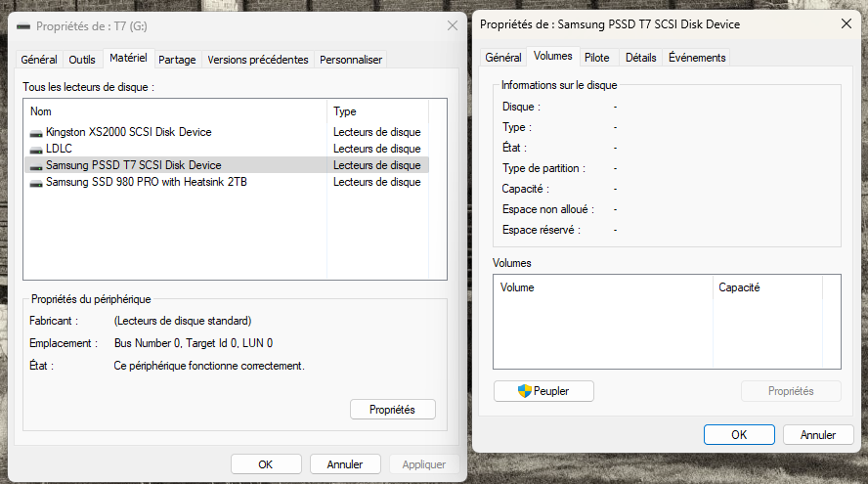Close the T7 (G:) properties window
868x484 pixels.
point(453,25)
